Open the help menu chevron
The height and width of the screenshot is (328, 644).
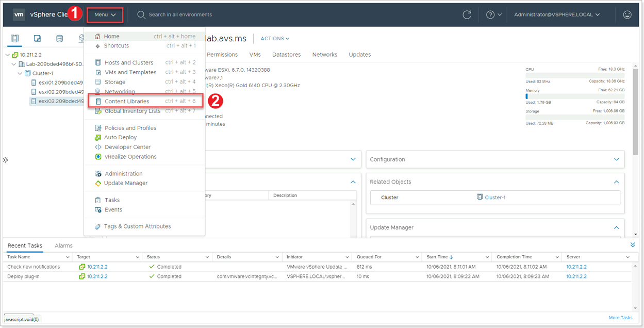tap(498, 14)
